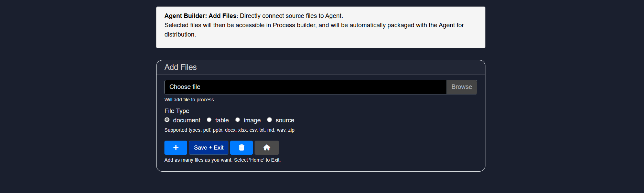Image resolution: width=644 pixels, height=193 pixels.
Task: Click the File Type label
Action: [177, 111]
